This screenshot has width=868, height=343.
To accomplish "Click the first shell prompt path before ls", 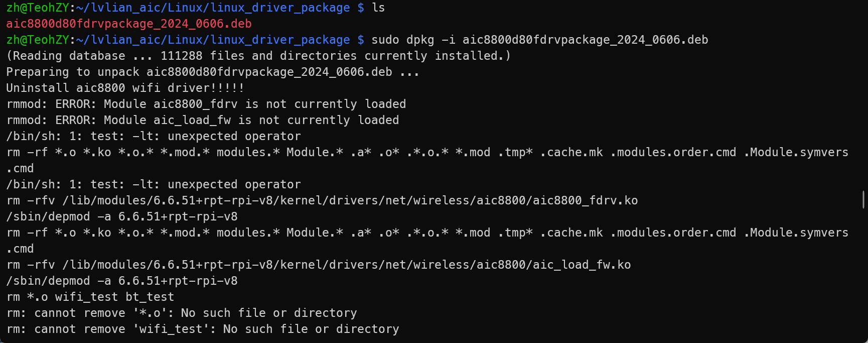I will pyautogui.click(x=213, y=8).
